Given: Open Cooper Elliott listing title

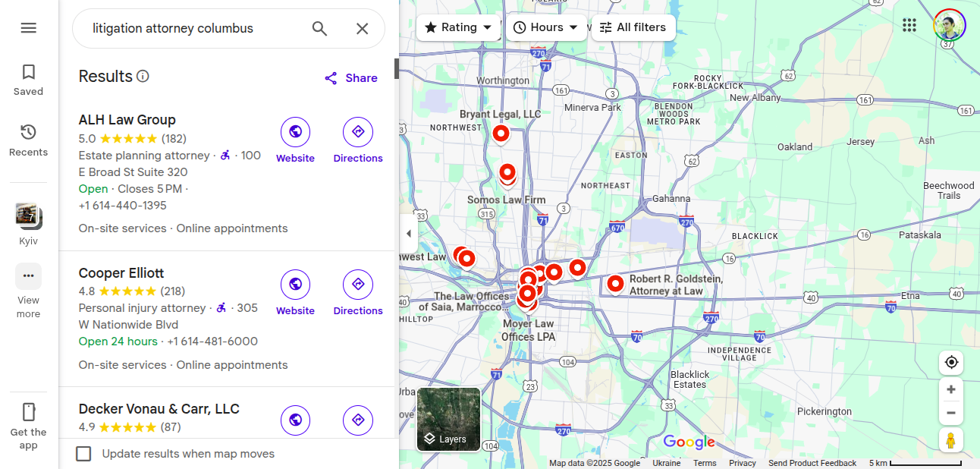Looking at the screenshot, I should pos(121,273).
